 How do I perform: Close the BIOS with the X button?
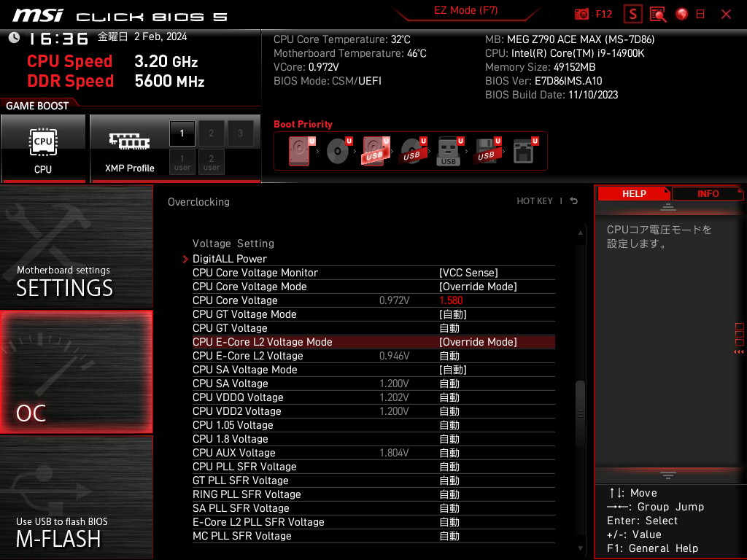click(726, 15)
